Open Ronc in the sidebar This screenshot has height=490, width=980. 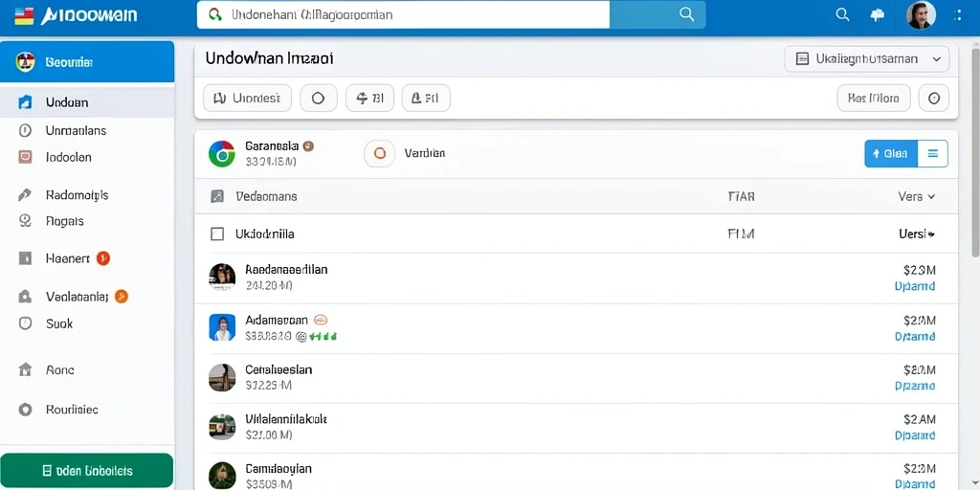pyautogui.click(x=60, y=370)
